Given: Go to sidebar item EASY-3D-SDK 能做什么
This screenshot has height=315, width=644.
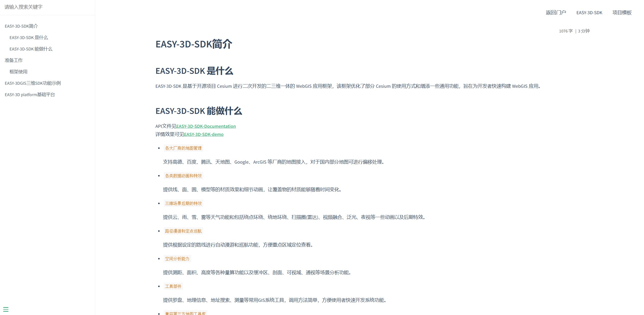Looking at the screenshot, I should tap(31, 49).
